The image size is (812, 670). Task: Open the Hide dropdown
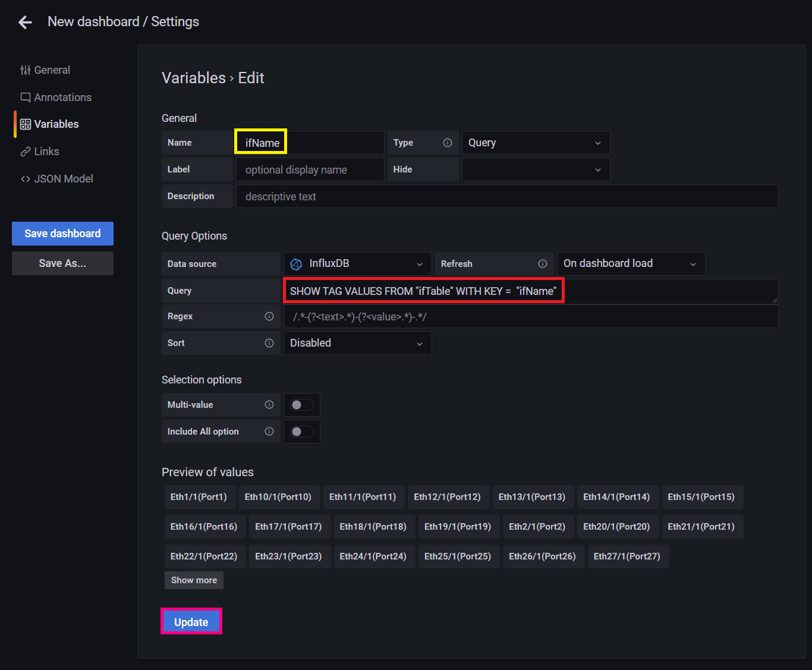click(536, 169)
